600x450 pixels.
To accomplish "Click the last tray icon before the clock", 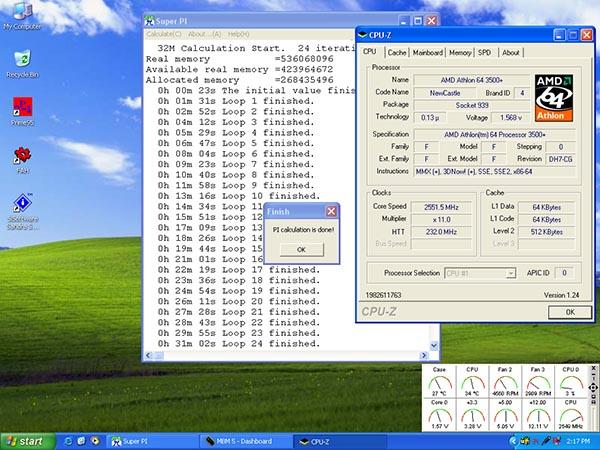I will pyautogui.click(x=556, y=441).
